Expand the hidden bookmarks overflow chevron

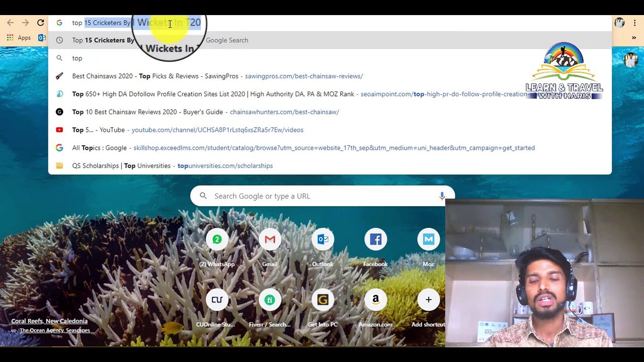(634, 38)
